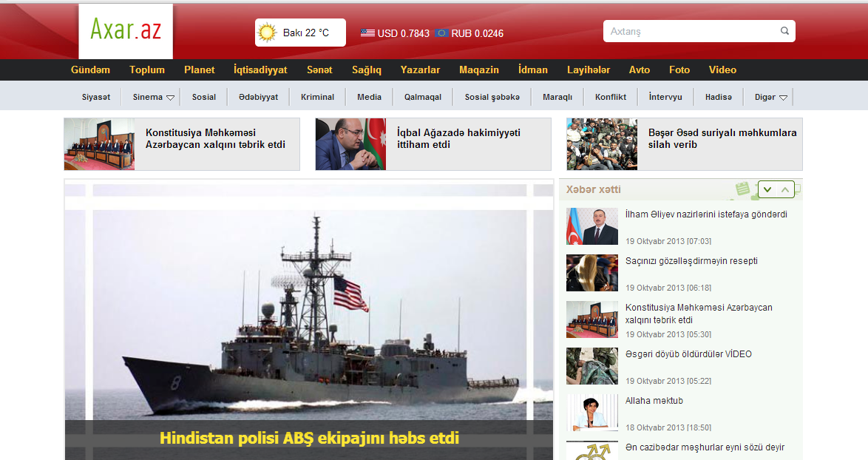Read 'Saçınızı gözəlləşdirməyin resepti' news link
Viewport: 868px width, 460px height.
[x=691, y=261]
